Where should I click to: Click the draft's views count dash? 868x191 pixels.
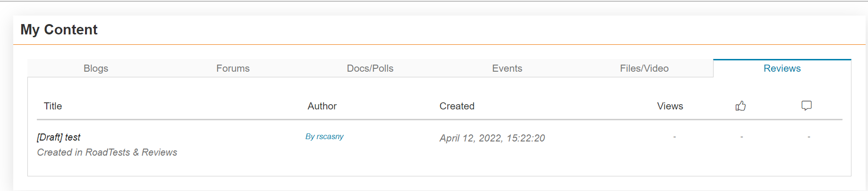pyautogui.click(x=674, y=137)
